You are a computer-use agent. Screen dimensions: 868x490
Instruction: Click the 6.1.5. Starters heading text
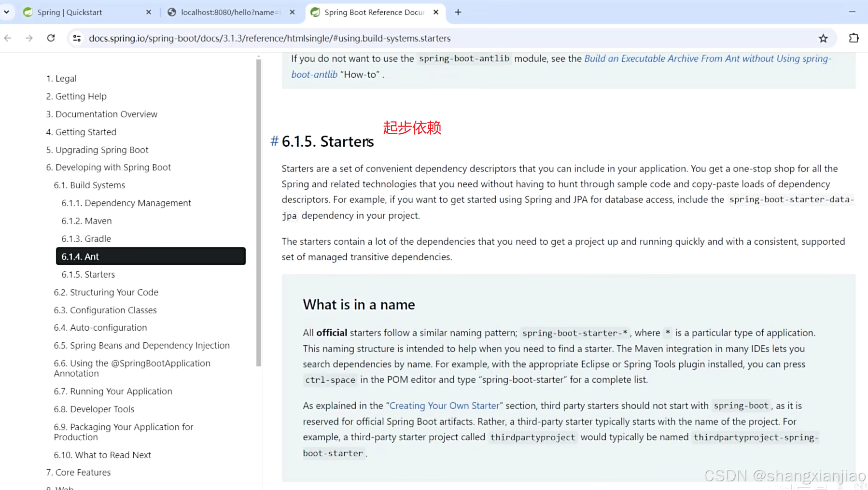click(x=328, y=141)
